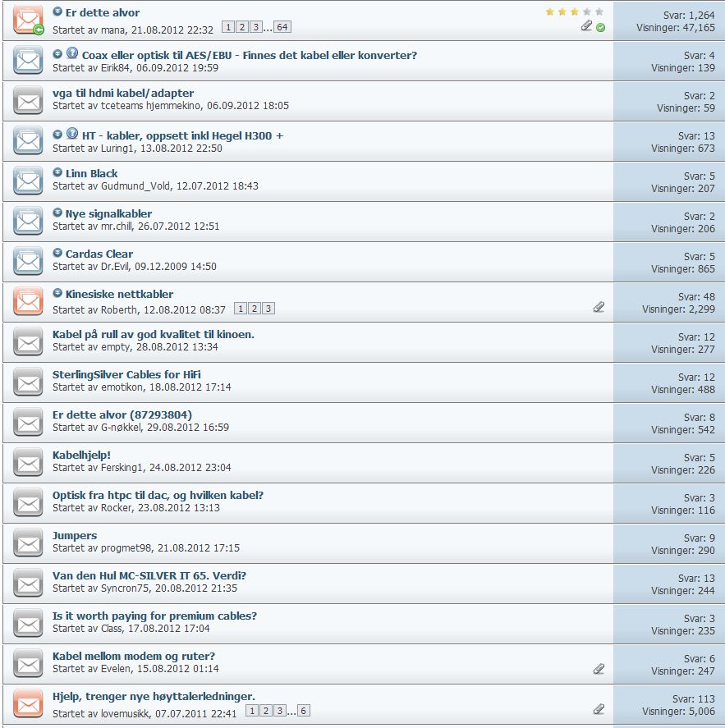Click the hot thread envelope icon for Kinesiske nettkabler
Image resolution: width=725 pixels, height=728 pixels.
click(x=28, y=302)
